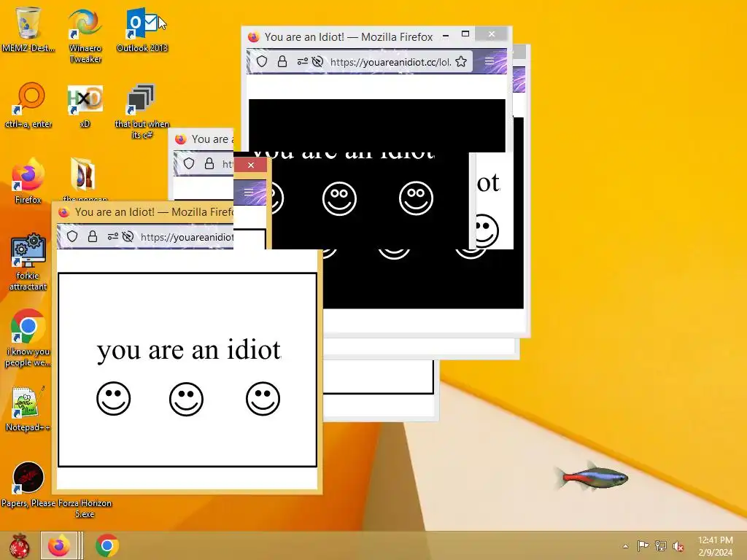Click the muted volume tray icon
Image resolution: width=747 pixels, height=560 pixels.
[x=678, y=546]
